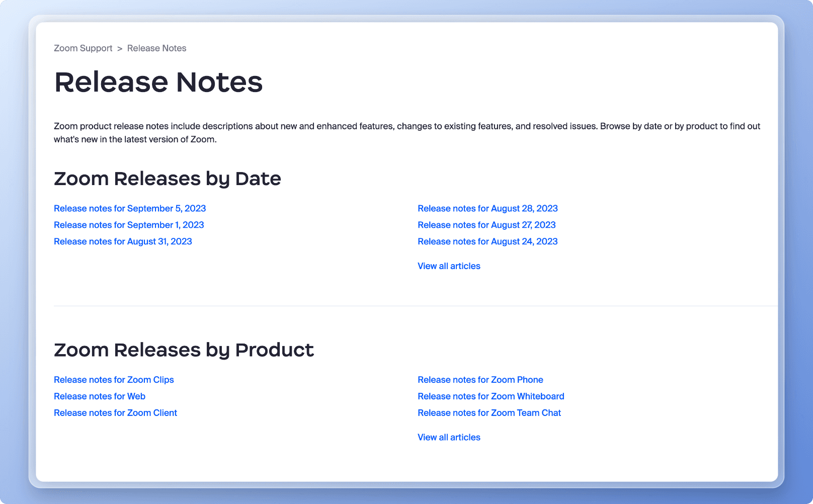Screen dimensions: 813x504
Task: Open release notes for August 28, 2023
Action: pyautogui.click(x=487, y=208)
